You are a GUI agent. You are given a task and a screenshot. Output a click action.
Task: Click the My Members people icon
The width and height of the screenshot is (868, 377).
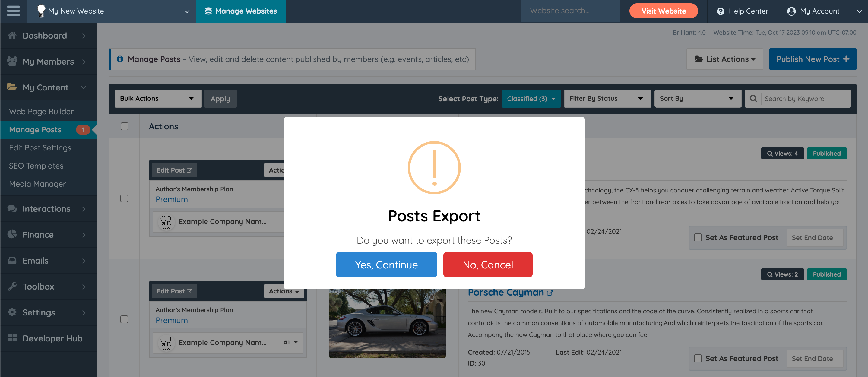[12, 61]
